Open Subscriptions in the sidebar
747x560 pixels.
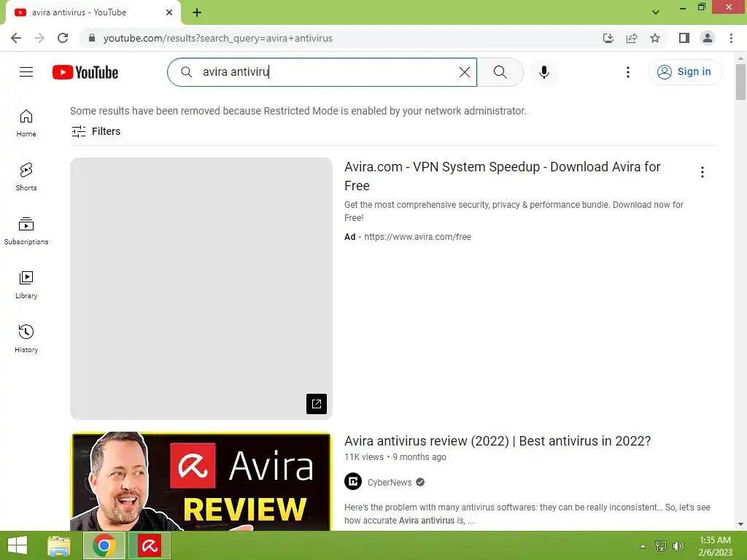pos(26,231)
